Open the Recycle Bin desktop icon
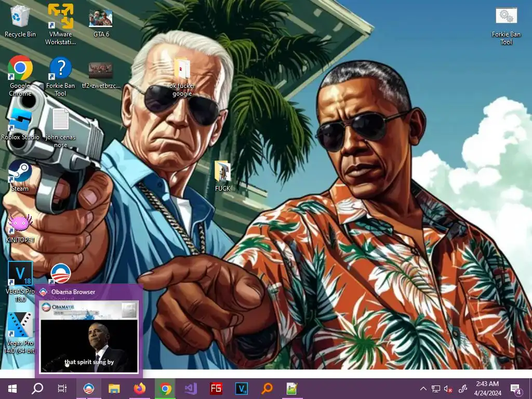The image size is (532, 399). point(20,21)
